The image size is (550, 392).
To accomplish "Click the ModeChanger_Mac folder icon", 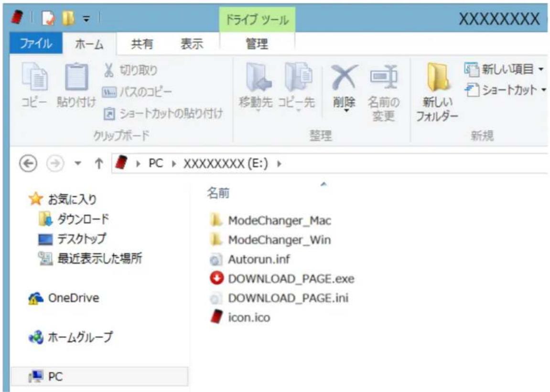I will [216, 220].
